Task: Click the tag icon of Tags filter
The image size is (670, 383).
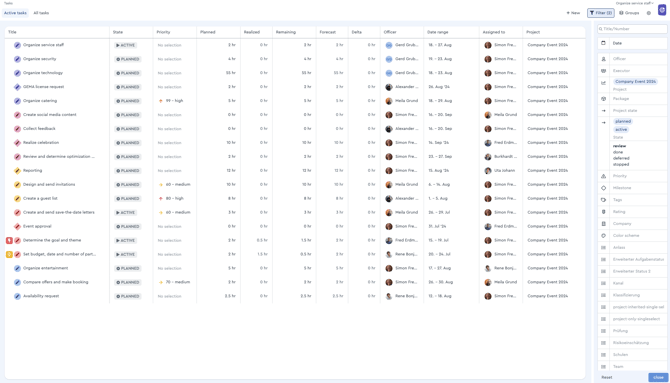Action: [603, 200]
